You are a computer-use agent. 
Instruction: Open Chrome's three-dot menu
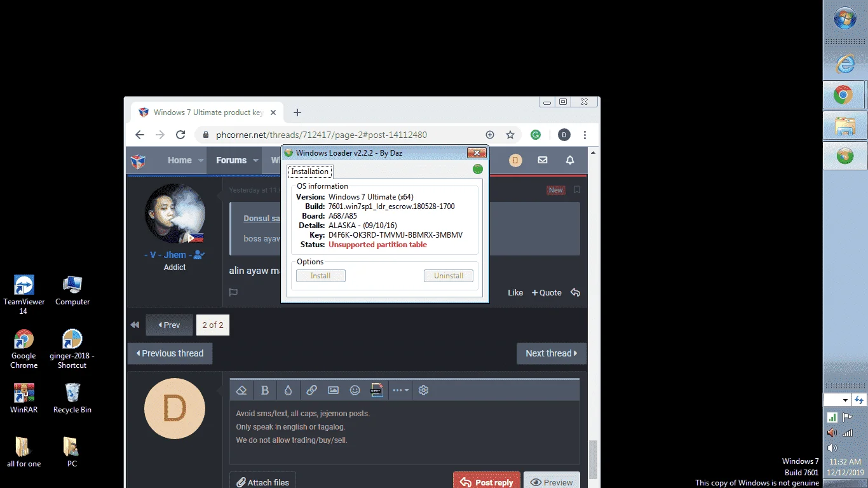point(585,135)
